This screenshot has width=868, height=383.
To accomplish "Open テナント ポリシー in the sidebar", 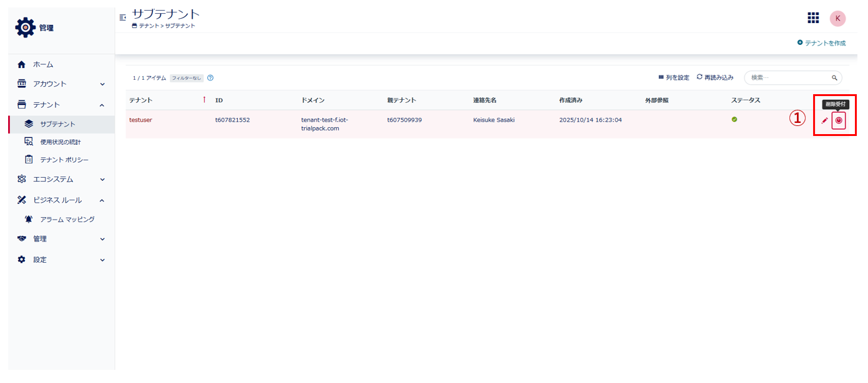I will pyautogui.click(x=64, y=160).
